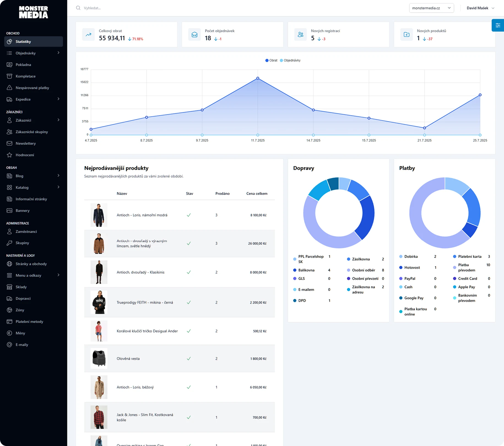Open Pokladna via its sidebar icon

click(9, 65)
